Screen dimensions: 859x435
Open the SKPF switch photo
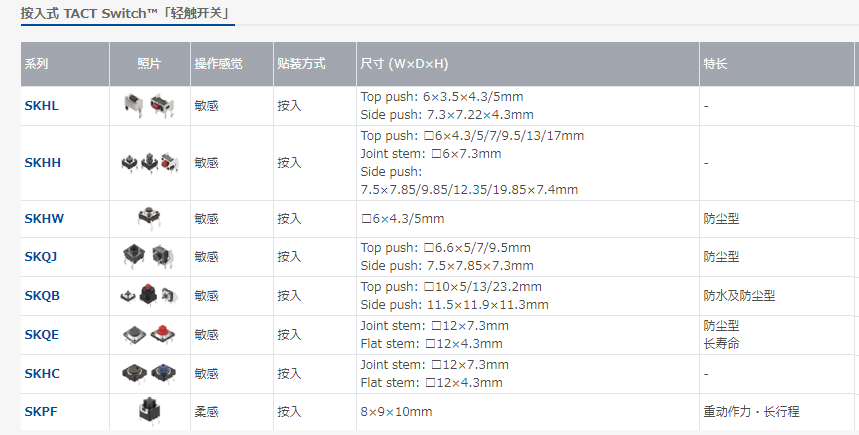(149, 411)
